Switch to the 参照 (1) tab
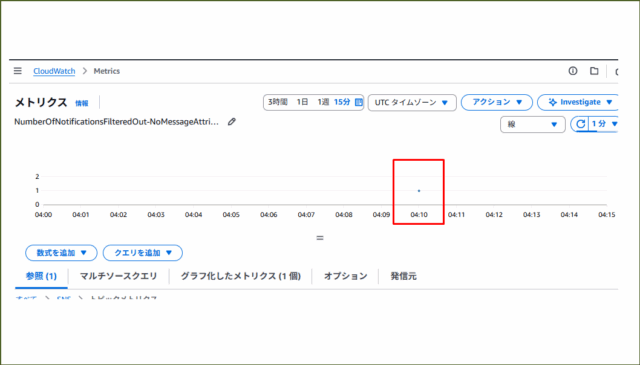Image resolution: width=640 pixels, height=365 pixels. pos(41,276)
